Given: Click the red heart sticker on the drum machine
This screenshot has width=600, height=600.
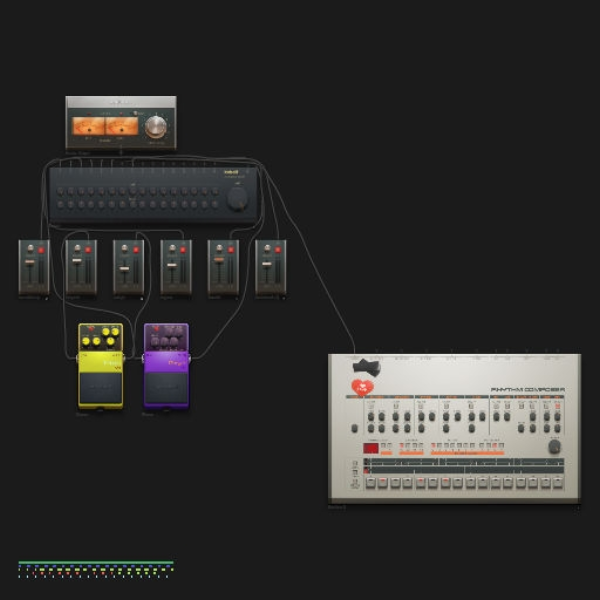Looking at the screenshot, I should click(x=362, y=387).
